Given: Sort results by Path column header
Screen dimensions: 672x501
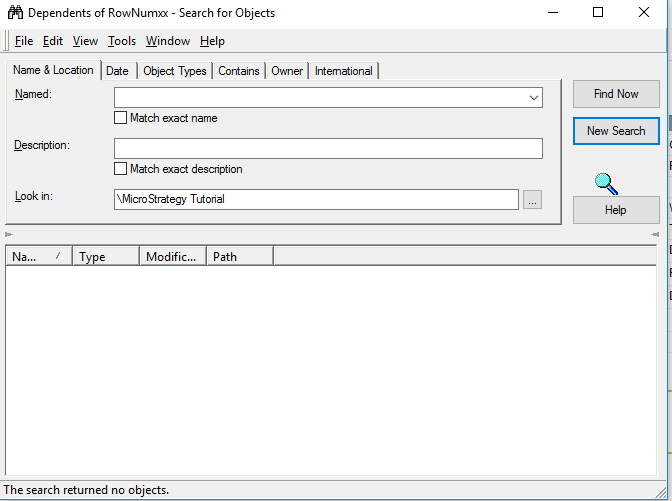Looking at the screenshot, I should coord(240,257).
